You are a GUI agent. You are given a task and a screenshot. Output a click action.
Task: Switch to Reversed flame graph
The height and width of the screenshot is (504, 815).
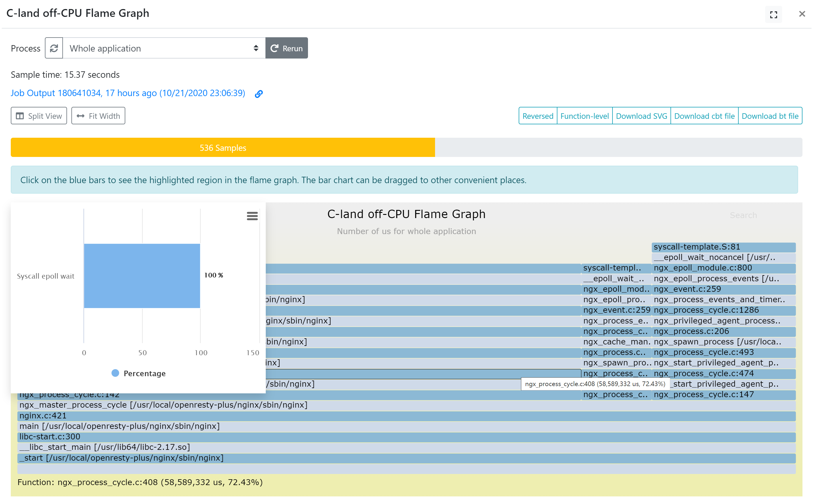pyautogui.click(x=537, y=116)
